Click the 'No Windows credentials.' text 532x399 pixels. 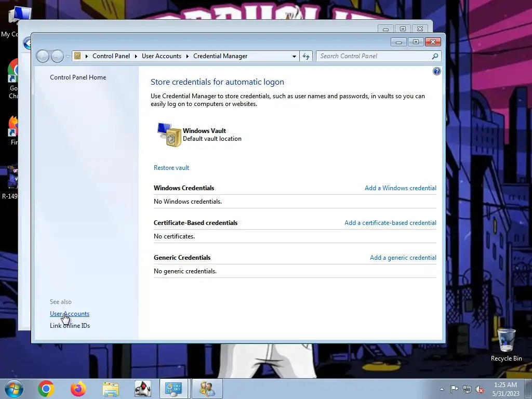[x=188, y=202]
